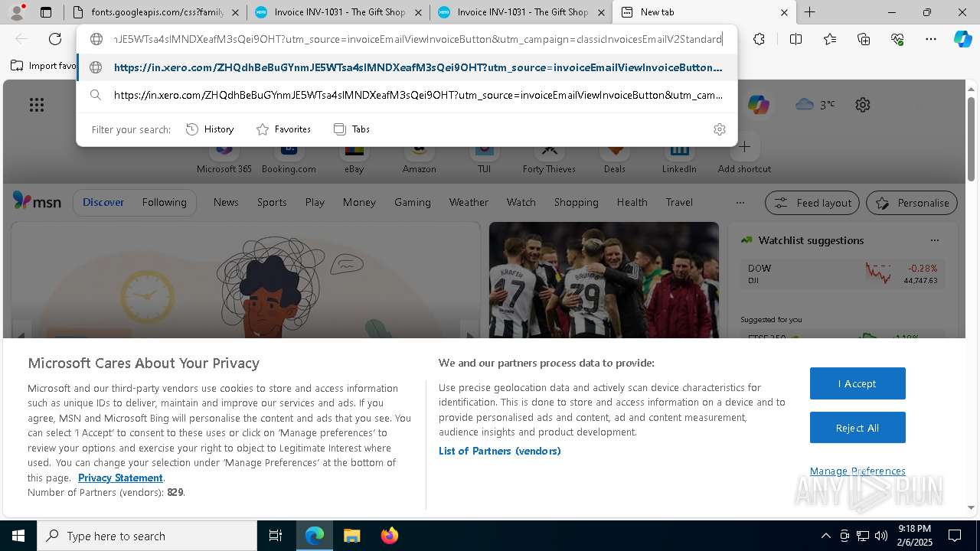Switch to first Invoice INV-1031 tab
The height and width of the screenshot is (551, 980).
[337, 12]
